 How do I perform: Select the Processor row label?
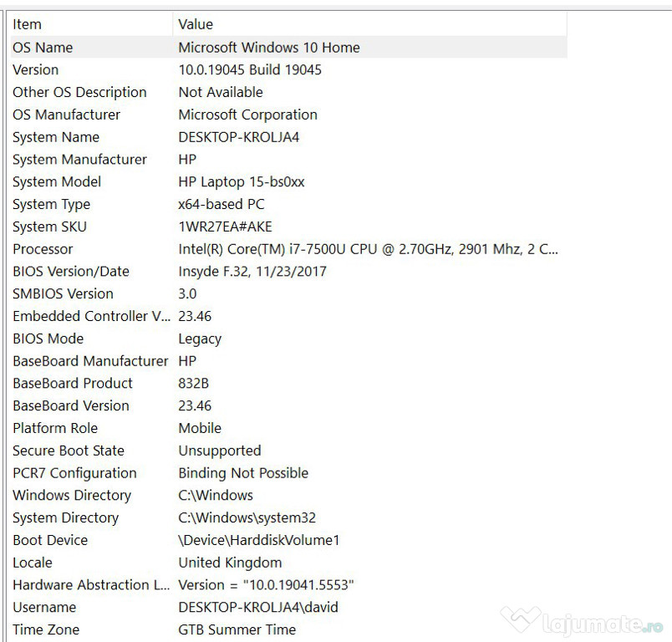[43, 249]
